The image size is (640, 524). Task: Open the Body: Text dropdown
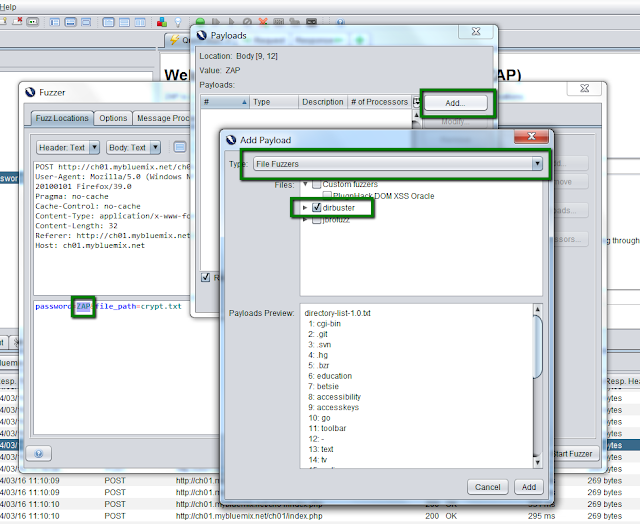[x=133, y=147]
